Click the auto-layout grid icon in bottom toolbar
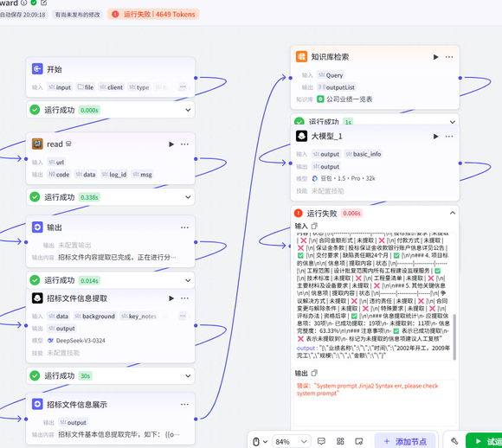 coord(340,441)
